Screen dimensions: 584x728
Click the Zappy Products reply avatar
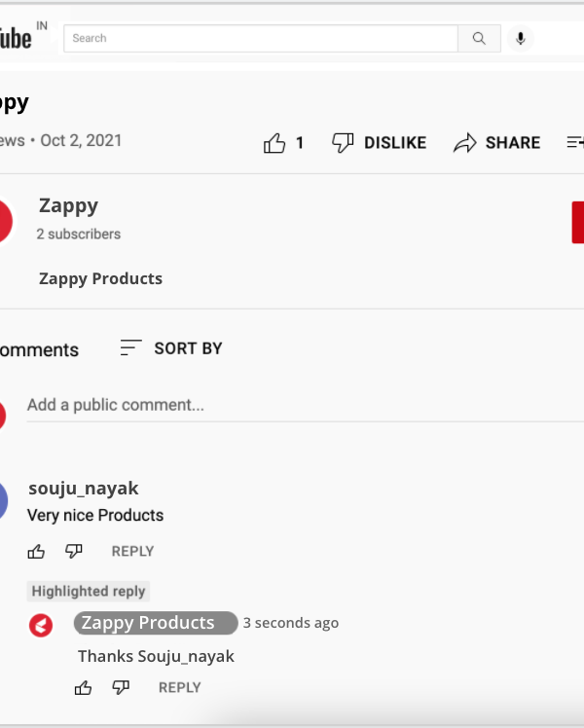click(41, 626)
